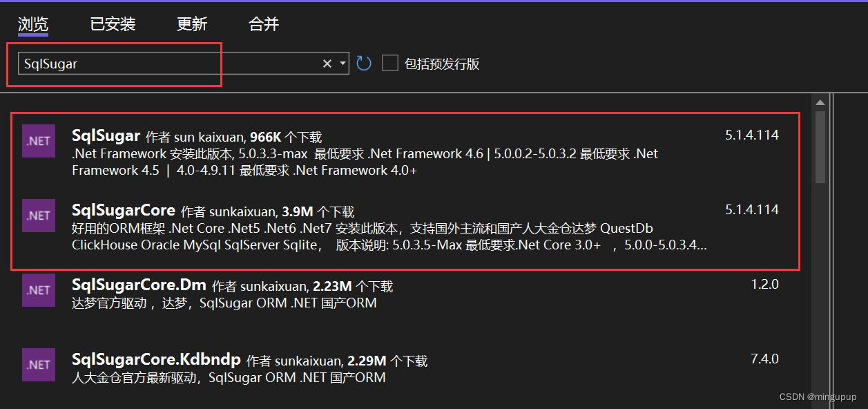Click the SqlSugarCore package .NET icon
This screenshot has width=868, height=409.
(38, 215)
